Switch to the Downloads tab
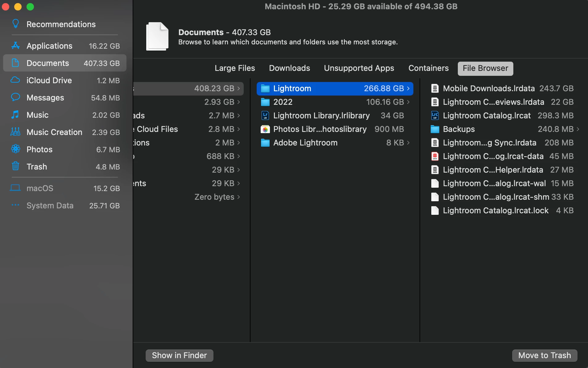The image size is (588, 368). tap(289, 68)
